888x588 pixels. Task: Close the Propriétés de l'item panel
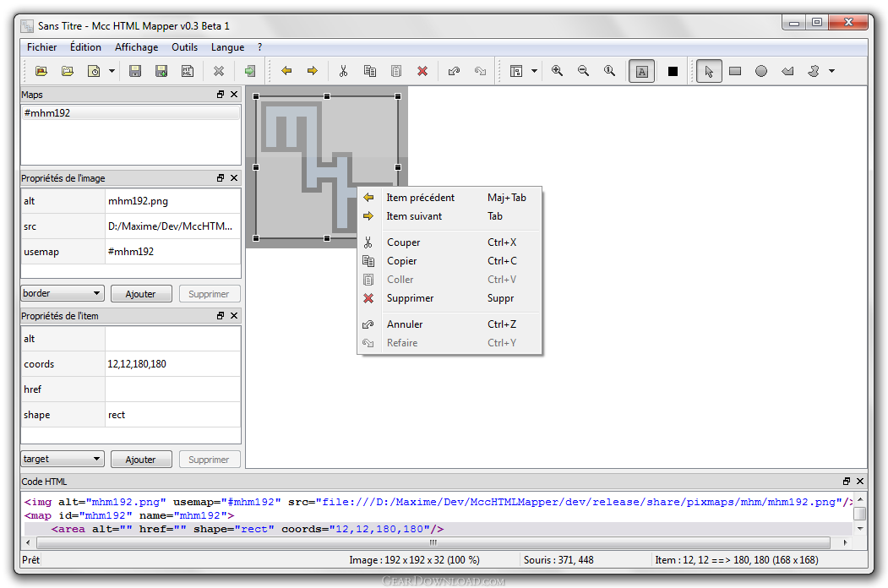(x=234, y=315)
